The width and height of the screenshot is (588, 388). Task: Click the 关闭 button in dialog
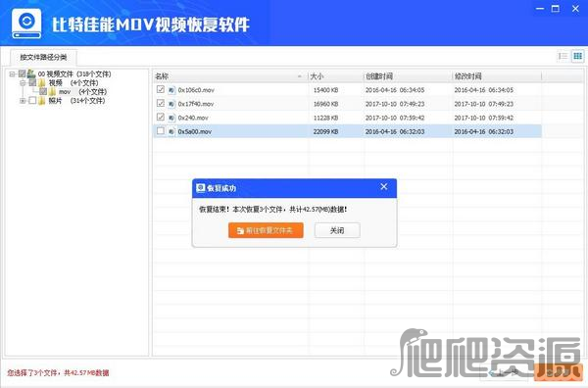[x=337, y=230]
